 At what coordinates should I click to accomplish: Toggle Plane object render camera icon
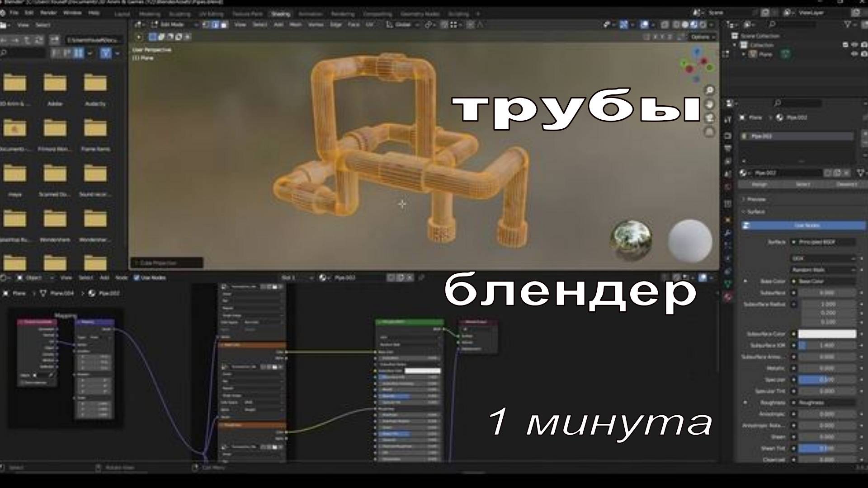[x=864, y=54]
